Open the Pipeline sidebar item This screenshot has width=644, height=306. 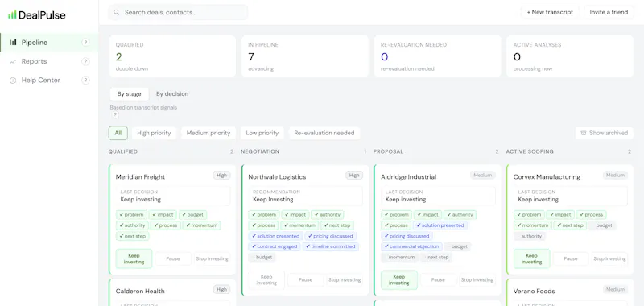coord(49,43)
